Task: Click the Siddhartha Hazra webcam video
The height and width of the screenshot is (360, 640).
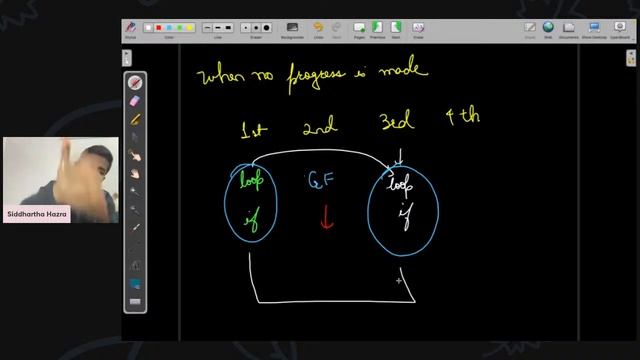Action: [x=61, y=180]
